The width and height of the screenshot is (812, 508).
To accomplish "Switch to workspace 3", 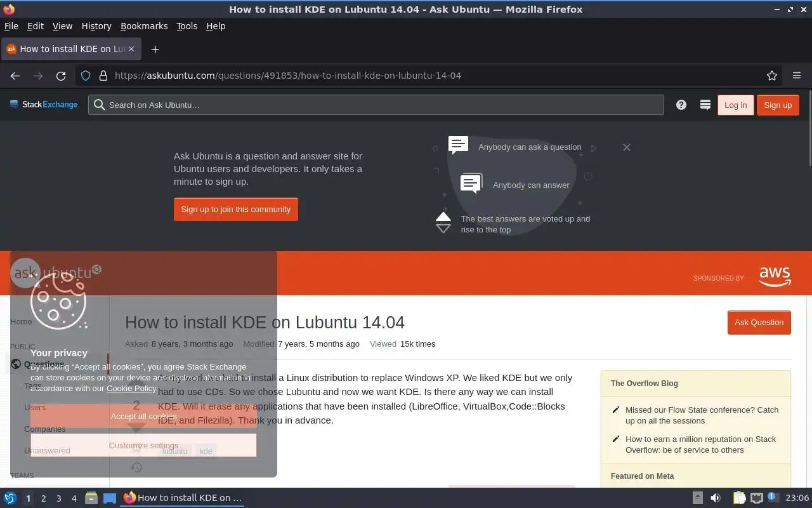I will click(58, 498).
